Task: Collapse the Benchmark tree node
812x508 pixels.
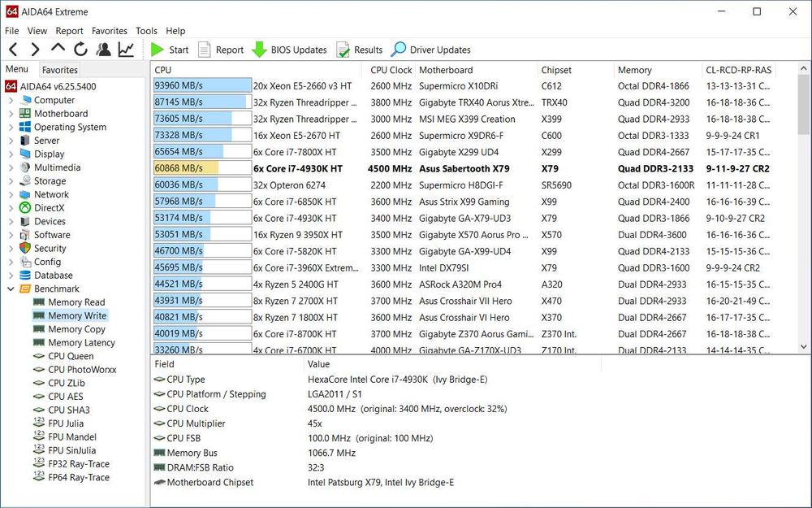Action: coord(11,289)
